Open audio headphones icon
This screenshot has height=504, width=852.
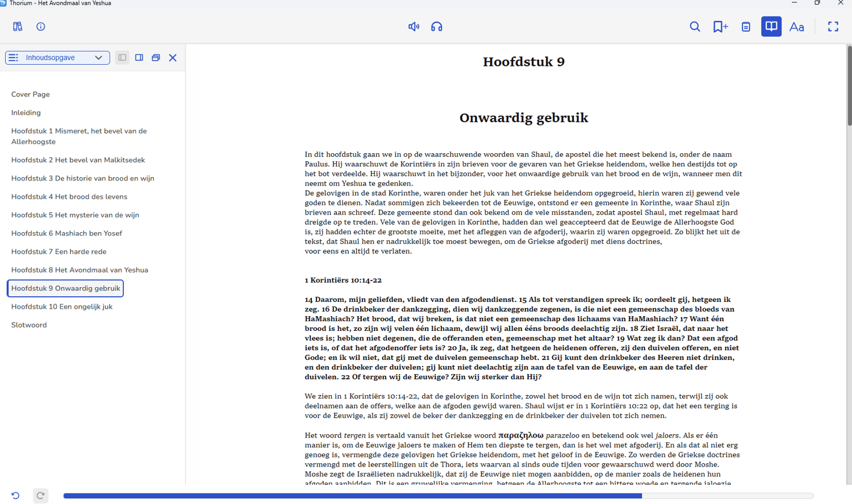[x=437, y=27]
